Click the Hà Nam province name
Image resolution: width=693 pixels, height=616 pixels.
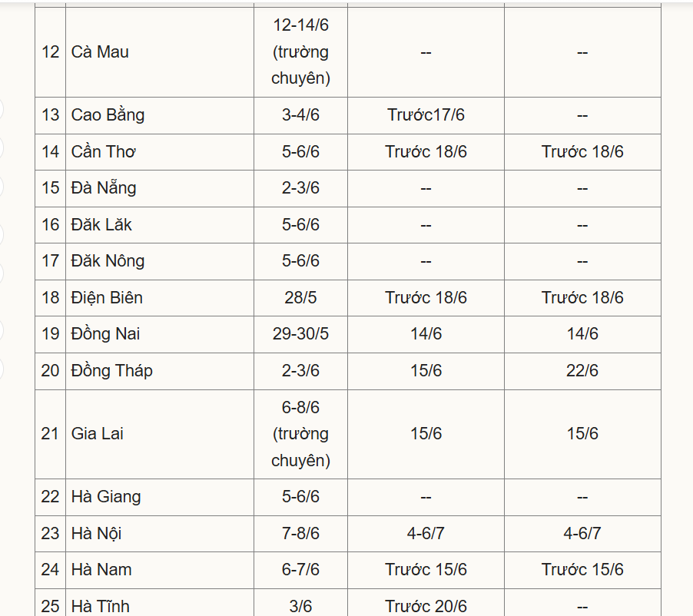101,570
